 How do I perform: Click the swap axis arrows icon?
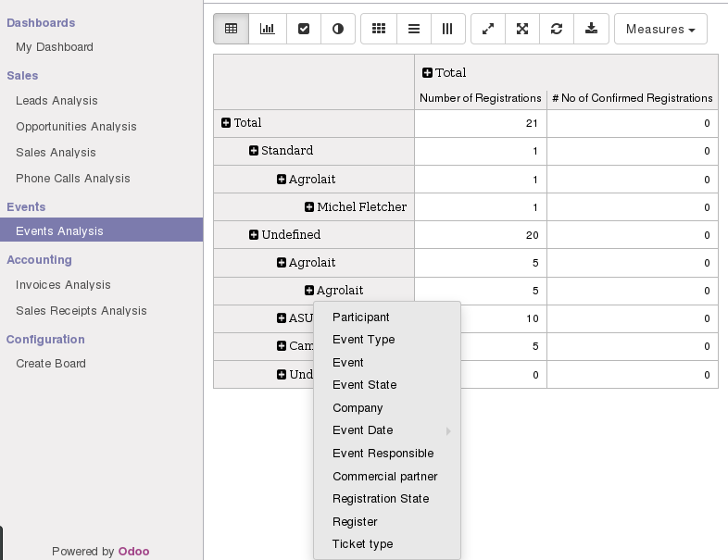pos(488,29)
